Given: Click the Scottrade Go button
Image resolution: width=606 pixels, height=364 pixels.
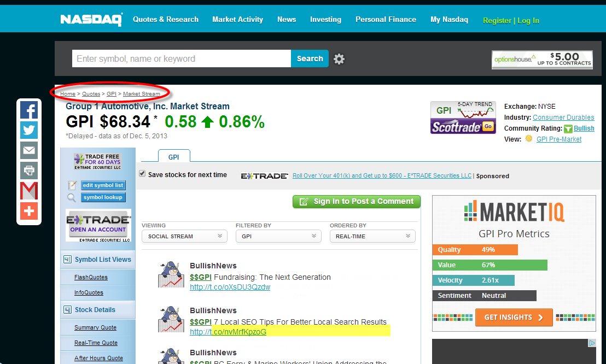Looking at the screenshot, I should tap(488, 126).
